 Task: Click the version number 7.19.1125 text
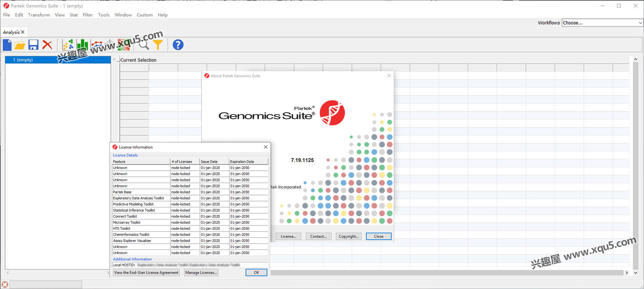pyautogui.click(x=302, y=160)
